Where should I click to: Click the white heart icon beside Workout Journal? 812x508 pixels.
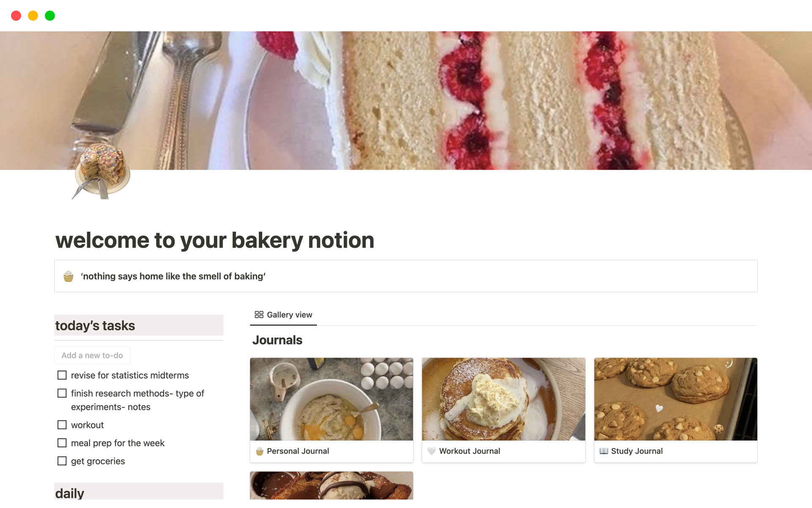[x=431, y=451]
